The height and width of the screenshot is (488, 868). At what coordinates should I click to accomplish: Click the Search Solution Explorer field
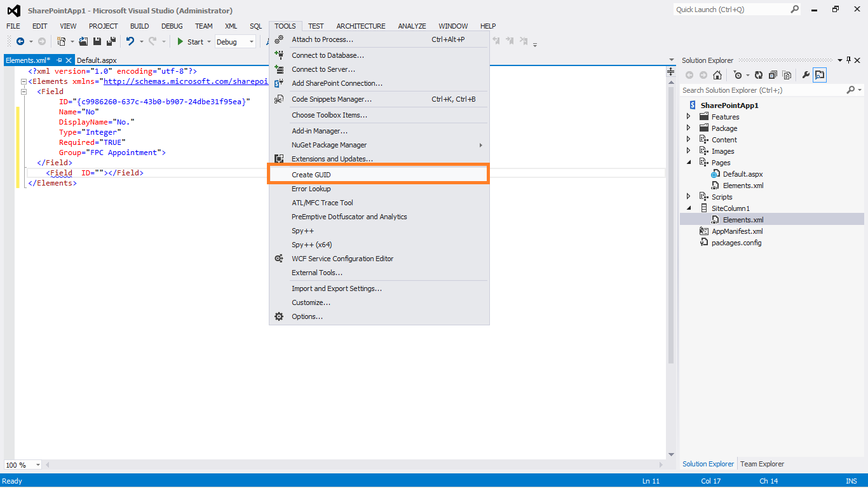[x=763, y=90]
